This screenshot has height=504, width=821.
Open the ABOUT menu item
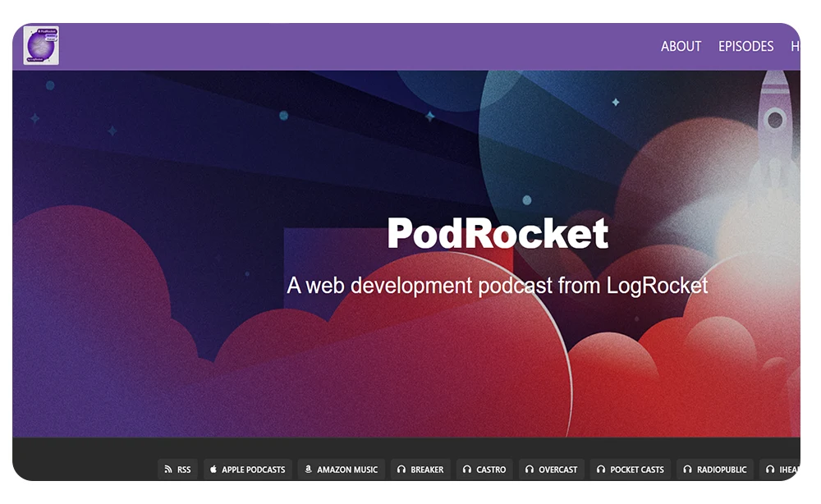tap(681, 47)
